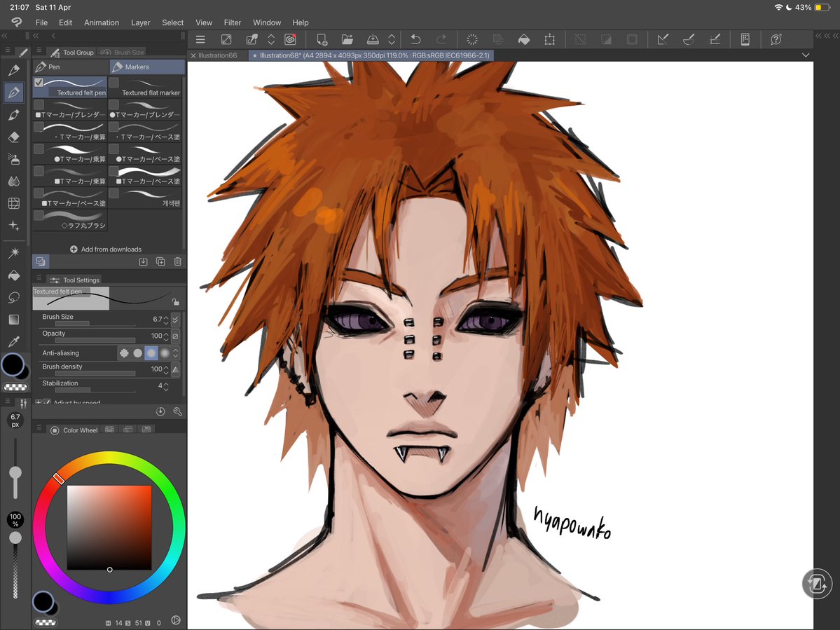Check the 개색펜 brush checkbox
Image resolution: width=840 pixels, height=630 pixels.
(114, 193)
